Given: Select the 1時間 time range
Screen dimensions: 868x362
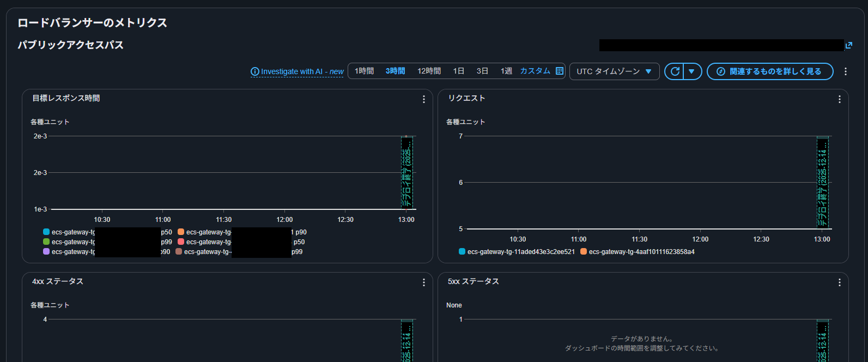Looking at the screenshot, I should pyautogui.click(x=364, y=71).
